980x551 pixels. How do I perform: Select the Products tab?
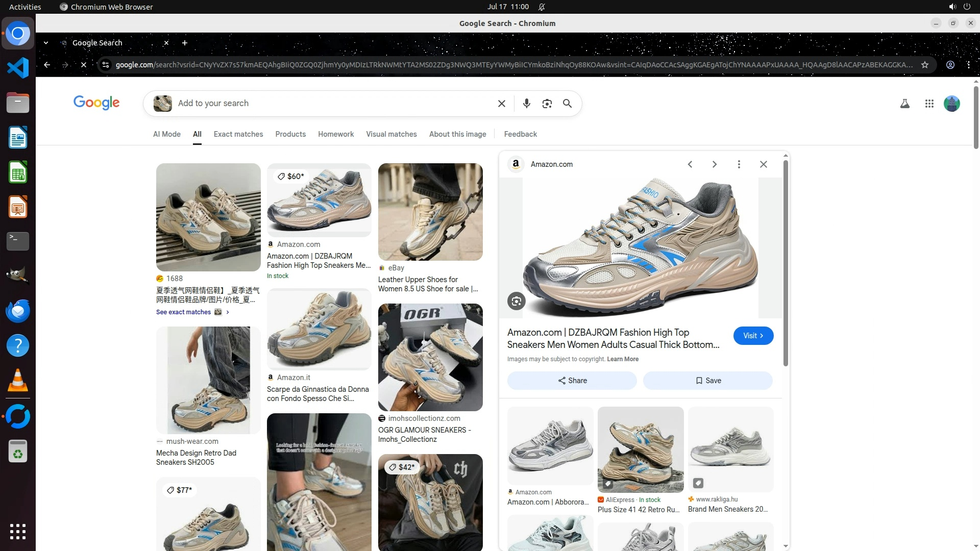[x=290, y=134]
